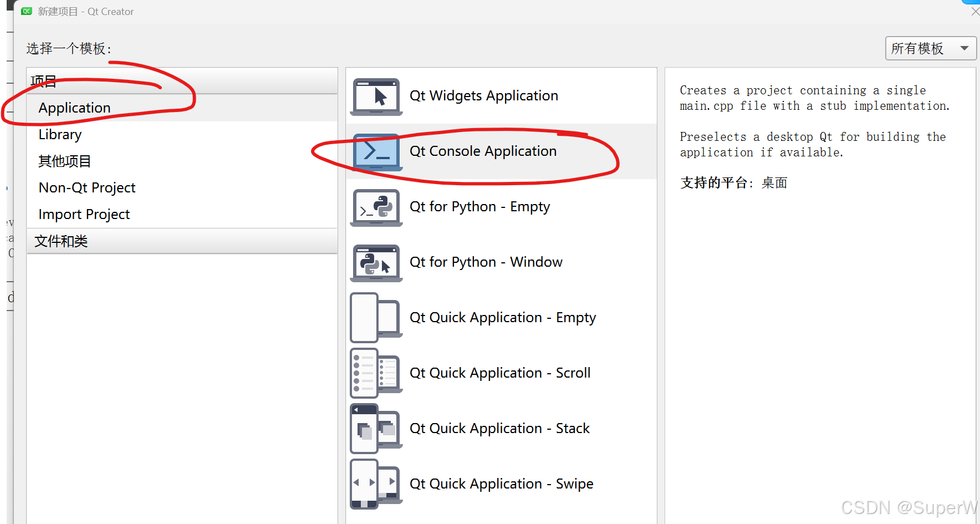Screen dimensions: 980x524
Task: Click the Qt for Python - Empty icon
Action: coord(376,207)
